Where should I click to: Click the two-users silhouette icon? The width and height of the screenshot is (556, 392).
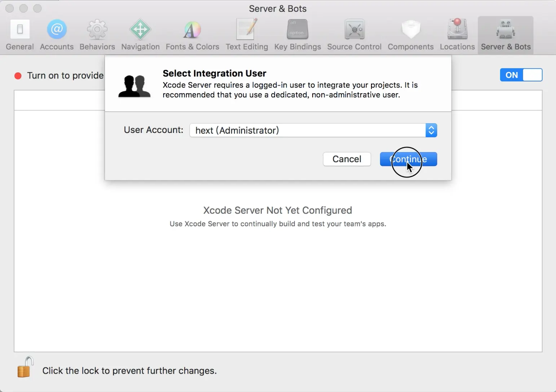point(134,86)
